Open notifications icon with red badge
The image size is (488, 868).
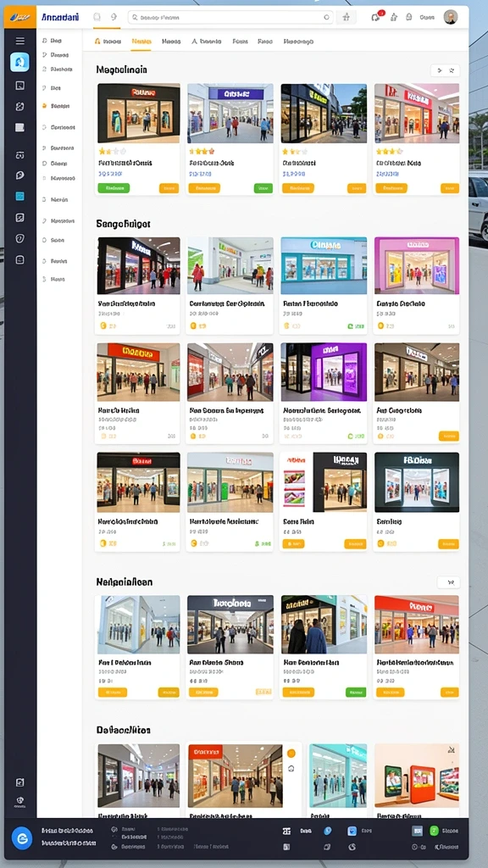point(376,17)
